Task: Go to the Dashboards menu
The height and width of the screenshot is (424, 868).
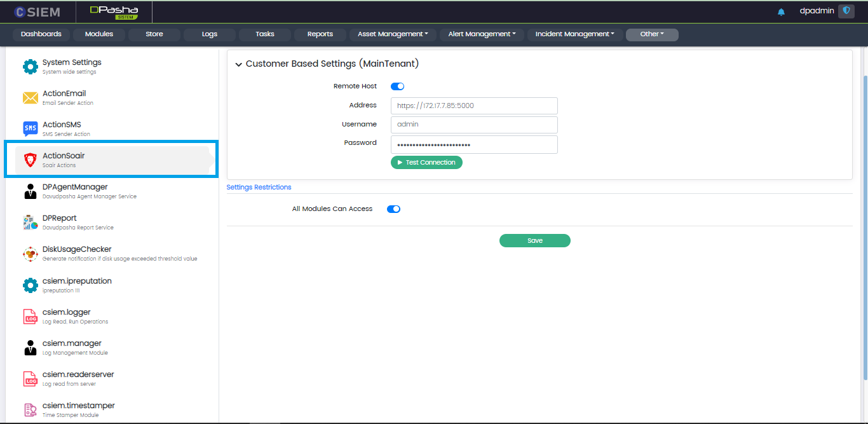Action: 41,34
